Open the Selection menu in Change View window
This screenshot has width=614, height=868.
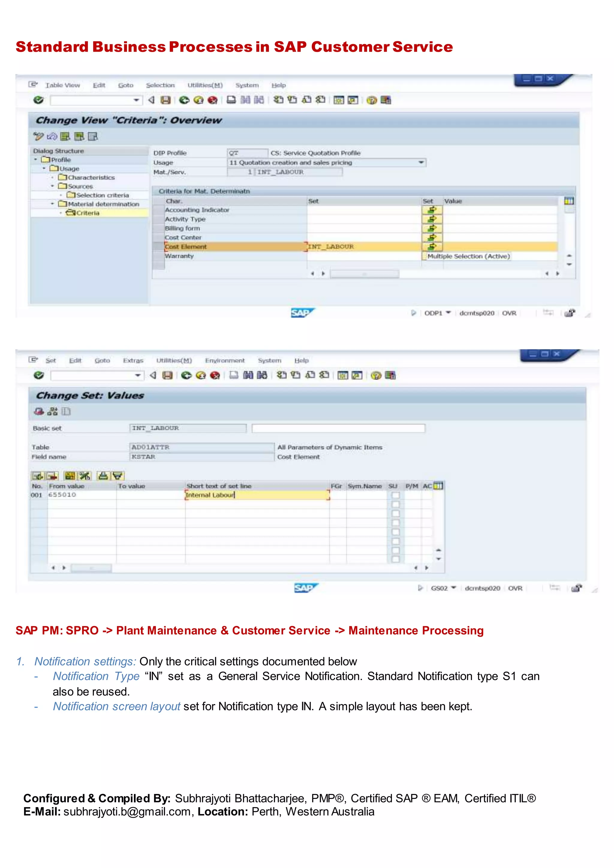pos(160,85)
